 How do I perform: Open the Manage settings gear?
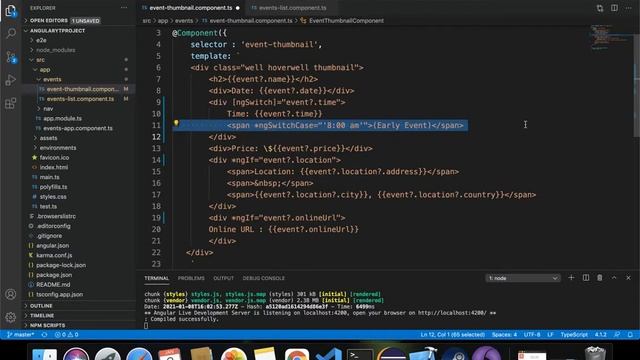click(x=11, y=317)
